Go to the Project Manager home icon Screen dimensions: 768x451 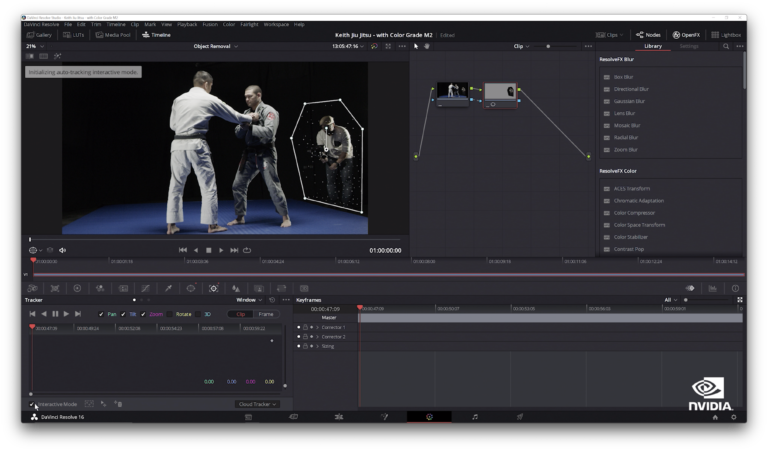pyautogui.click(x=715, y=417)
